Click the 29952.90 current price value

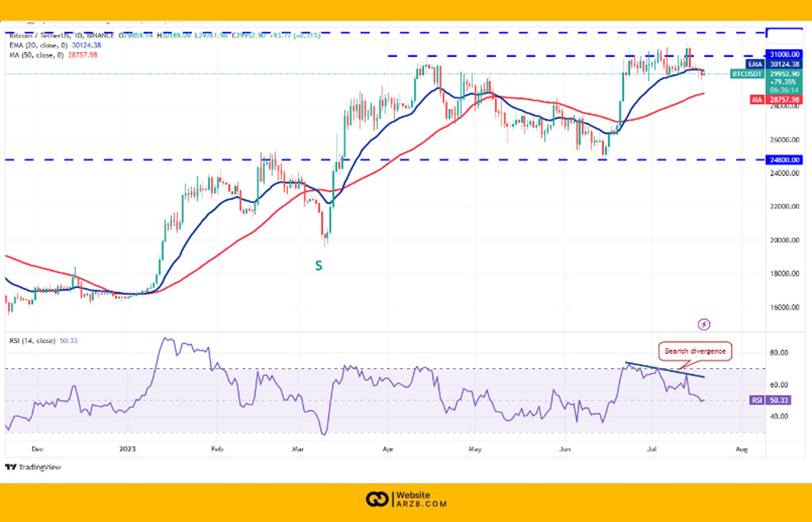[x=784, y=74]
